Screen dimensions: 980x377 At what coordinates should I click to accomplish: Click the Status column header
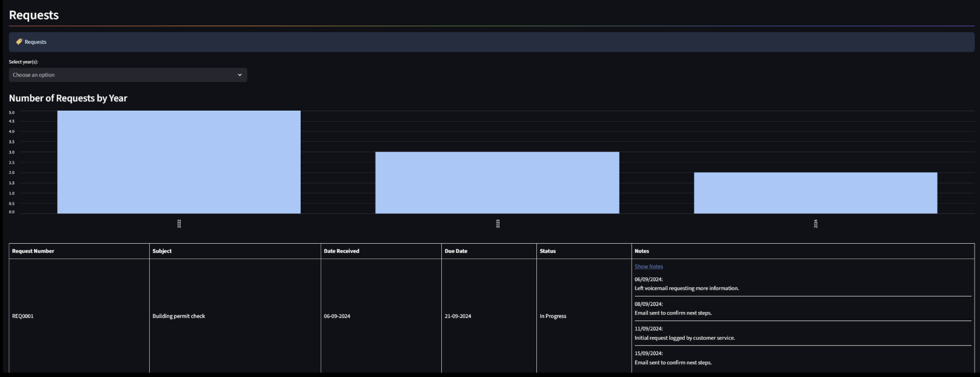click(547, 251)
